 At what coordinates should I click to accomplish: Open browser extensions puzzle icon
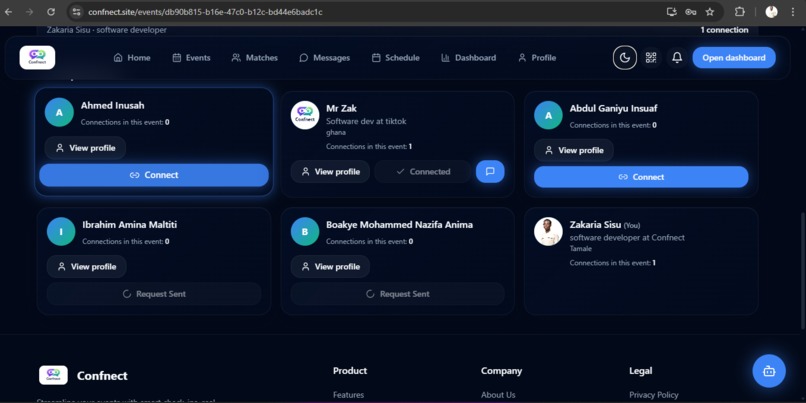[x=740, y=12]
